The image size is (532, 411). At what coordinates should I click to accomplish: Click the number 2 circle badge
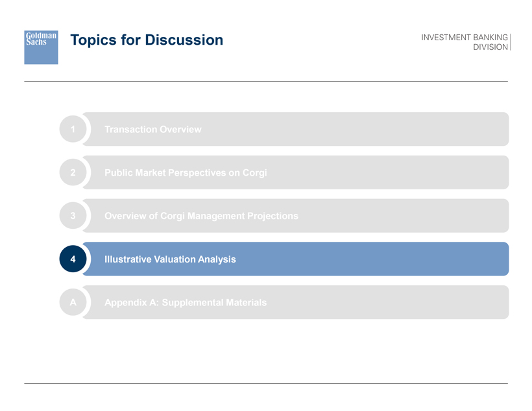tap(73, 172)
